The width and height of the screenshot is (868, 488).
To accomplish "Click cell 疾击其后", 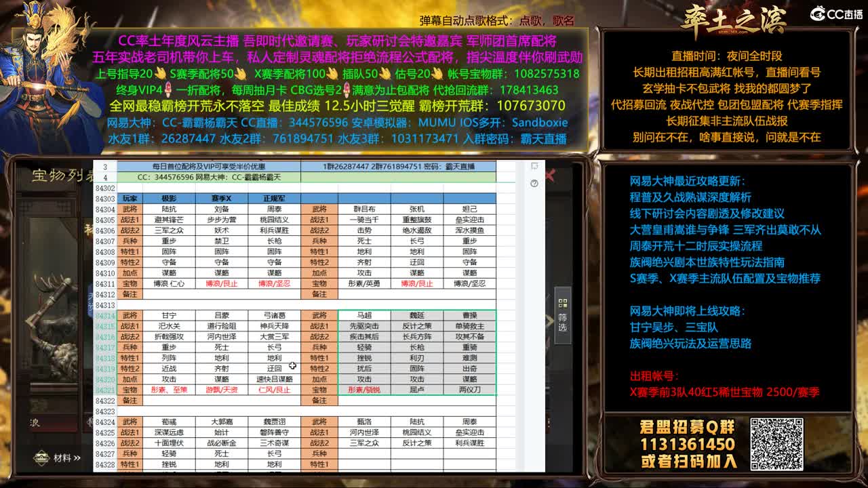I will click(364, 337).
